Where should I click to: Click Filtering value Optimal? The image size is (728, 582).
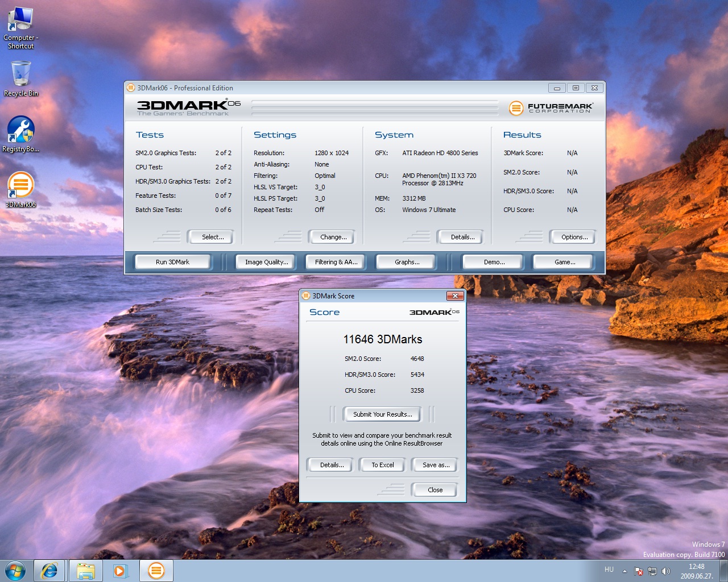click(325, 176)
